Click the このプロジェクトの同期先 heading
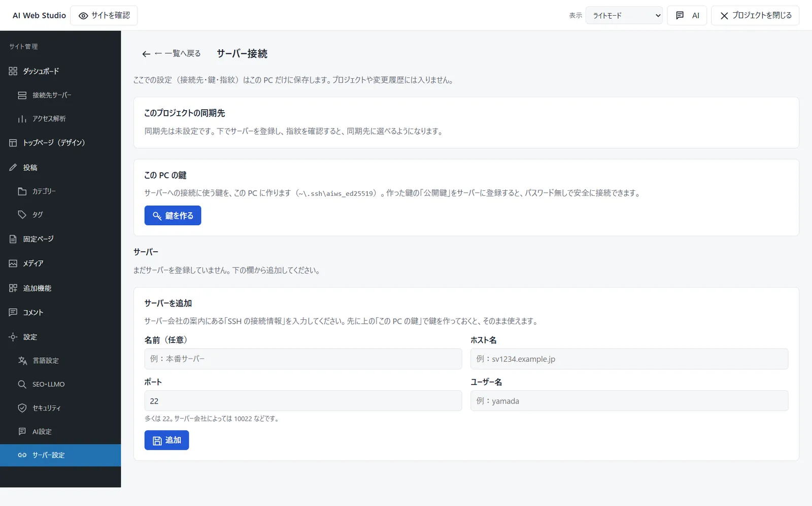The image size is (812, 506). click(x=185, y=113)
